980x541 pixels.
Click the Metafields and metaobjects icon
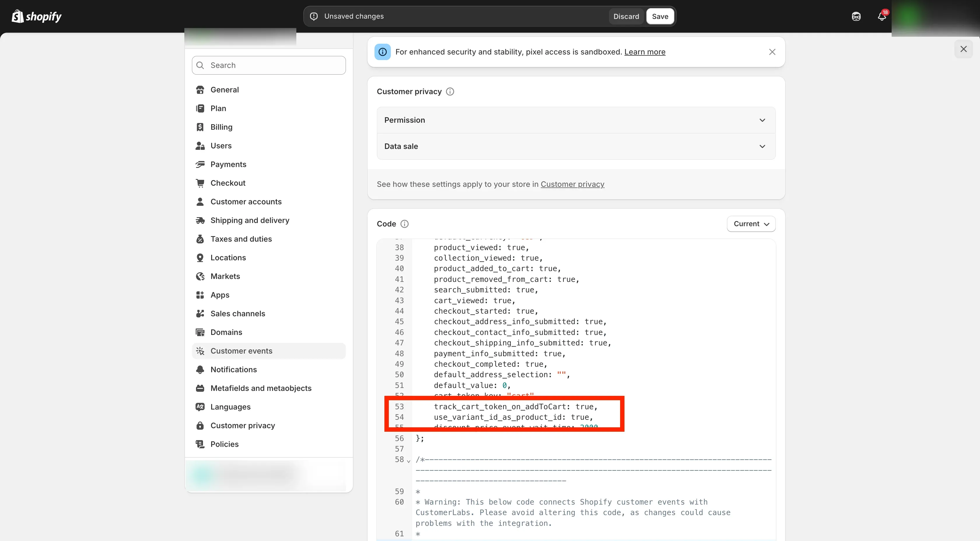200,388
